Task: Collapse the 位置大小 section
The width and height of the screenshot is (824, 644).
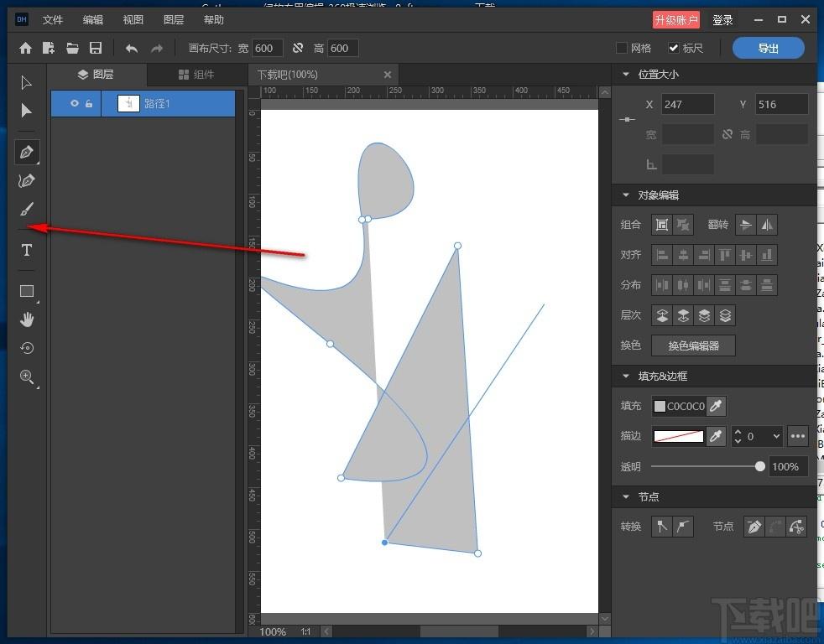Action: pyautogui.click(x=625, y=75)
